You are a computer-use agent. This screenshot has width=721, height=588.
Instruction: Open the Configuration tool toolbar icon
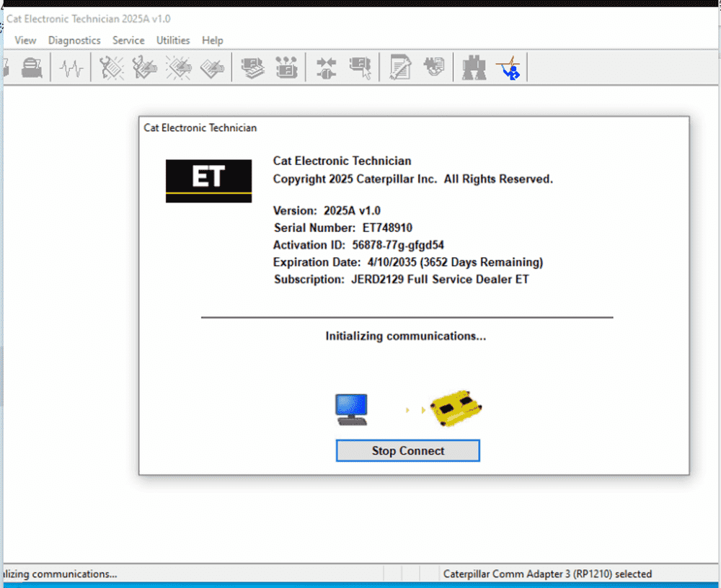point(286,68)
